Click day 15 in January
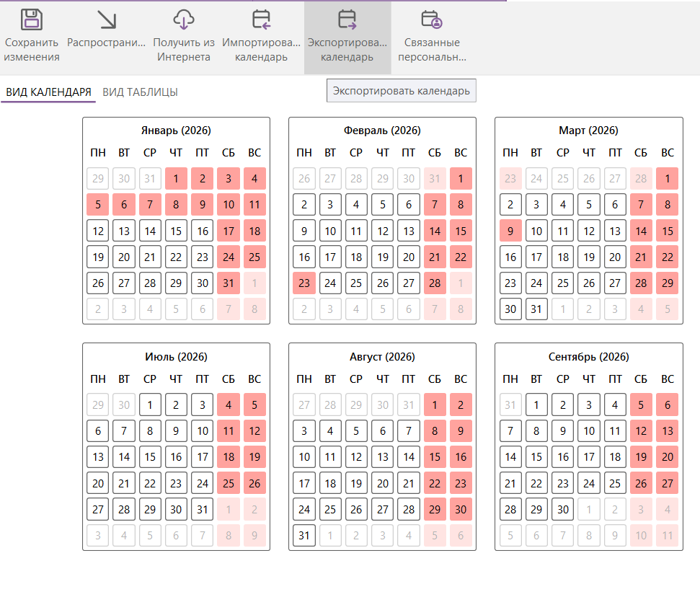700x592 pixels. 176,231
